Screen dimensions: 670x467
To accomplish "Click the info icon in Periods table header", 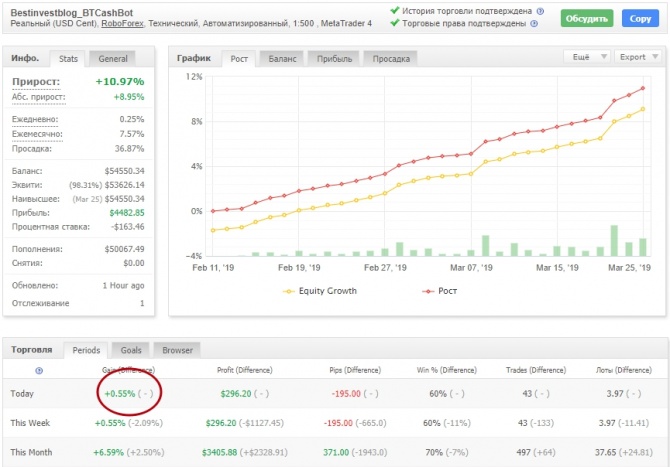I will tap(39, 370).
